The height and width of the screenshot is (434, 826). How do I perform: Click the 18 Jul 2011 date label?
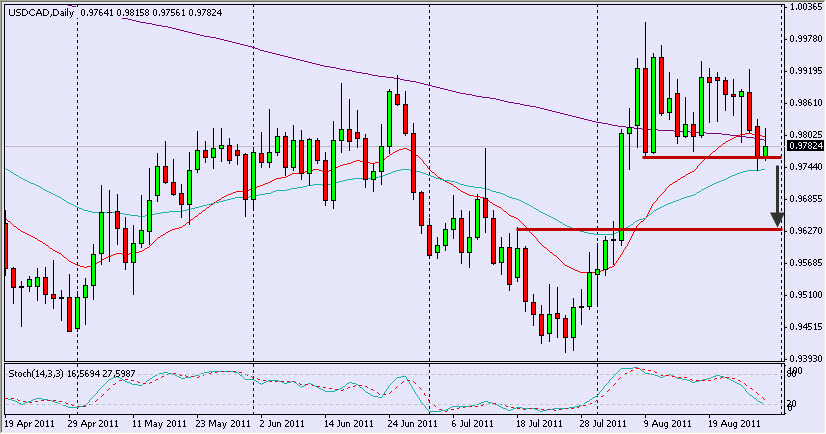(539, 423)
